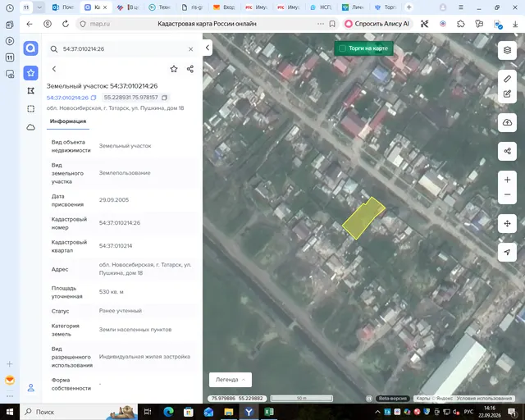Open the user profile in sidebar
The height and width of the screenshot is (420, 525).
click(30, 388)
